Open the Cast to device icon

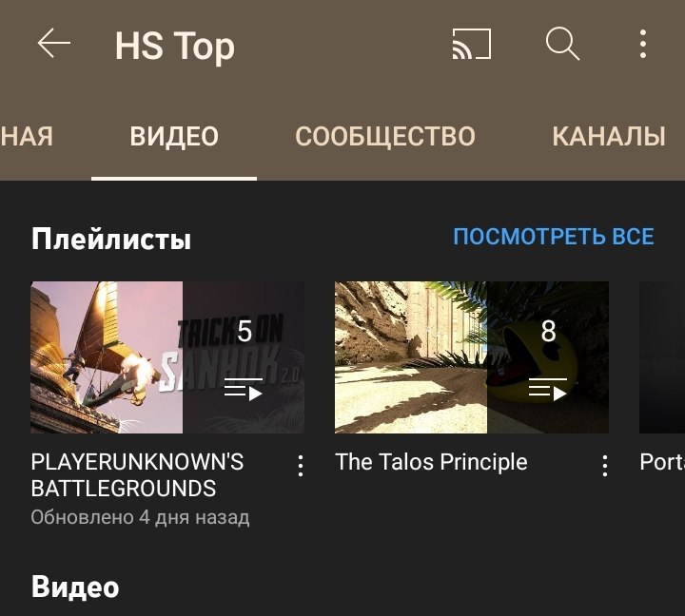pos(472,44)
